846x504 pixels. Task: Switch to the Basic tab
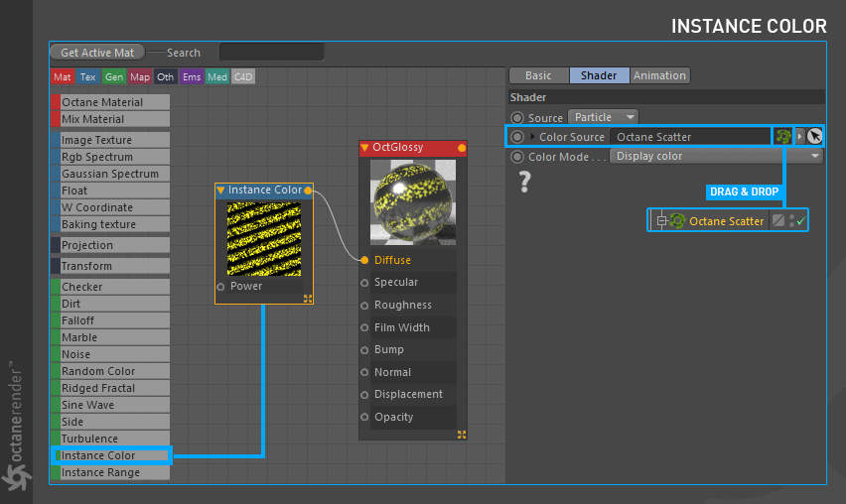pyautogui.click(x=537, y=75)
